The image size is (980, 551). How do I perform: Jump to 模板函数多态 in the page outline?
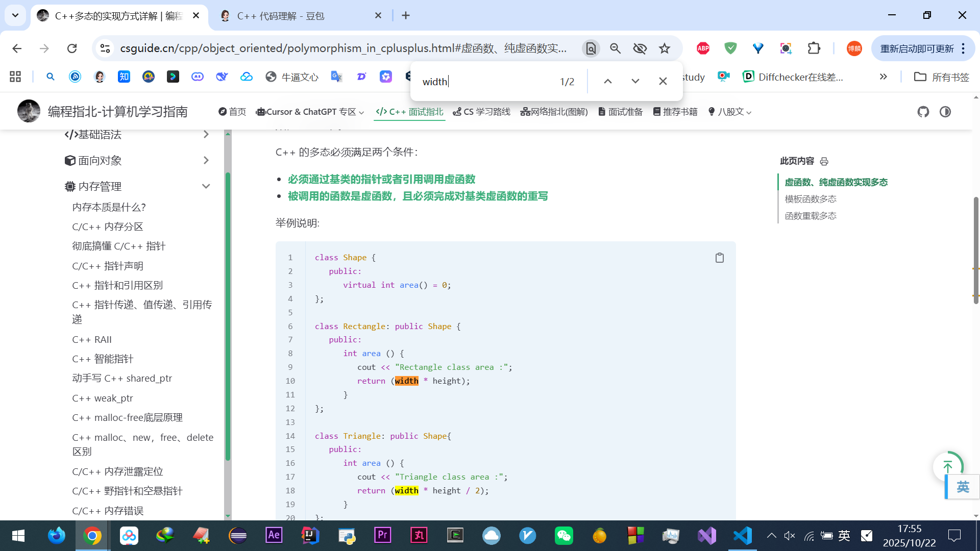click(x=811, y=199)
